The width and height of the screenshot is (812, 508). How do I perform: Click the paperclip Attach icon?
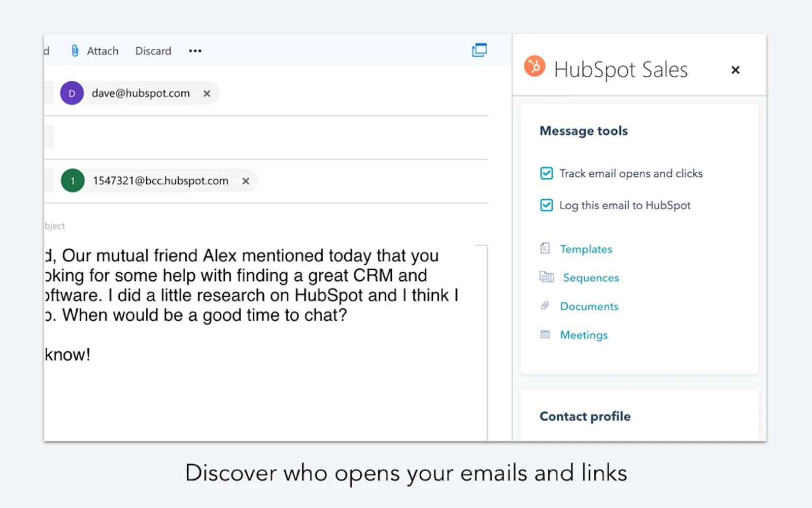(75, 51)
